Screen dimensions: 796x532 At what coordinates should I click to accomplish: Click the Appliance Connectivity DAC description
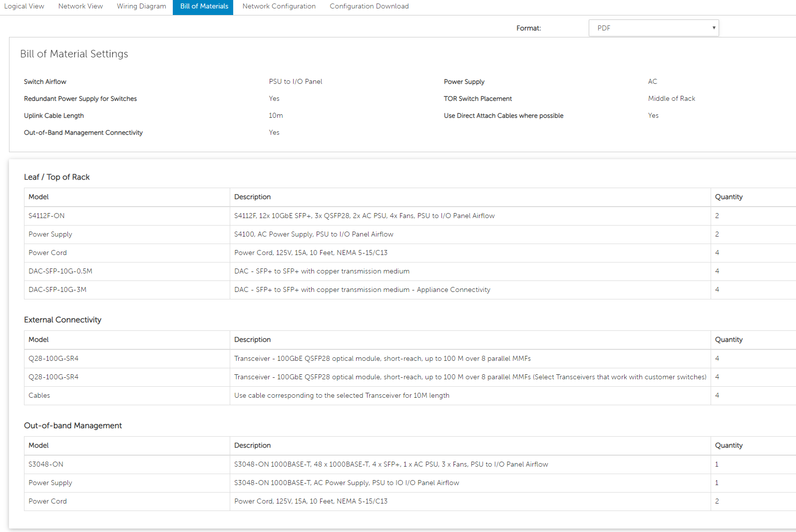tap(362, 289)
